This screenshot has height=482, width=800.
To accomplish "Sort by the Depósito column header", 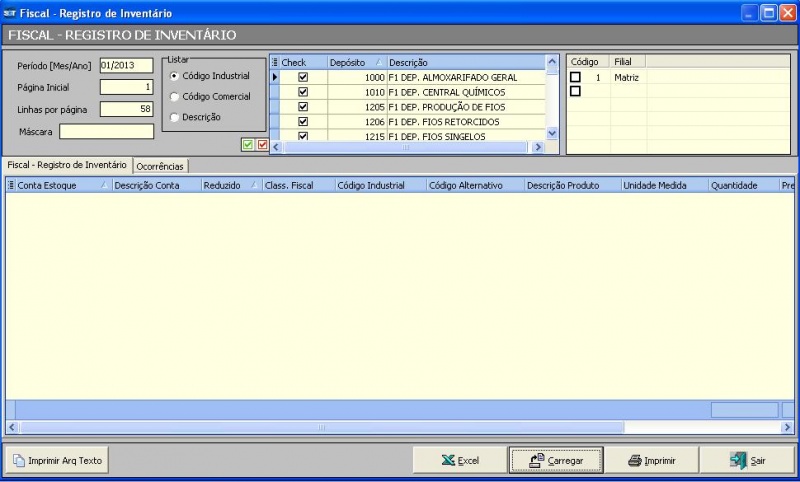I will click(x=350, y=62).
